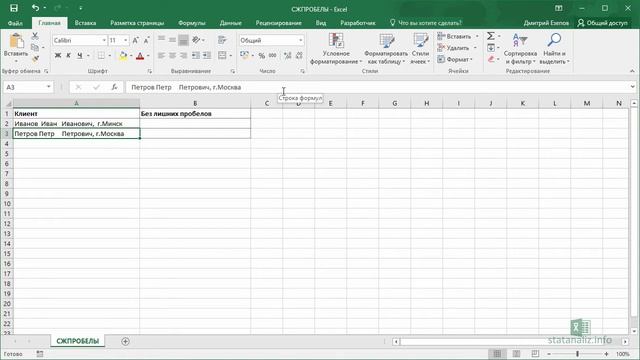
Task: Click the red font color A
Action: tap(140, 56)
